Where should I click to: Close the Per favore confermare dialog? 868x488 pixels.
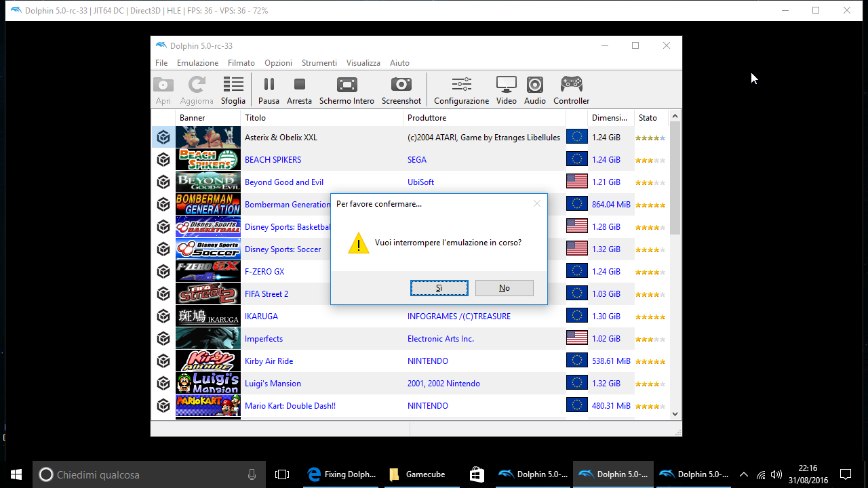[537, 203]
